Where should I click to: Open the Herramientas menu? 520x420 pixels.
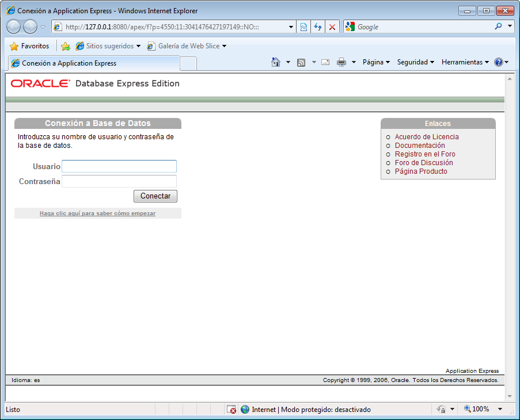[x=465, y=62]
